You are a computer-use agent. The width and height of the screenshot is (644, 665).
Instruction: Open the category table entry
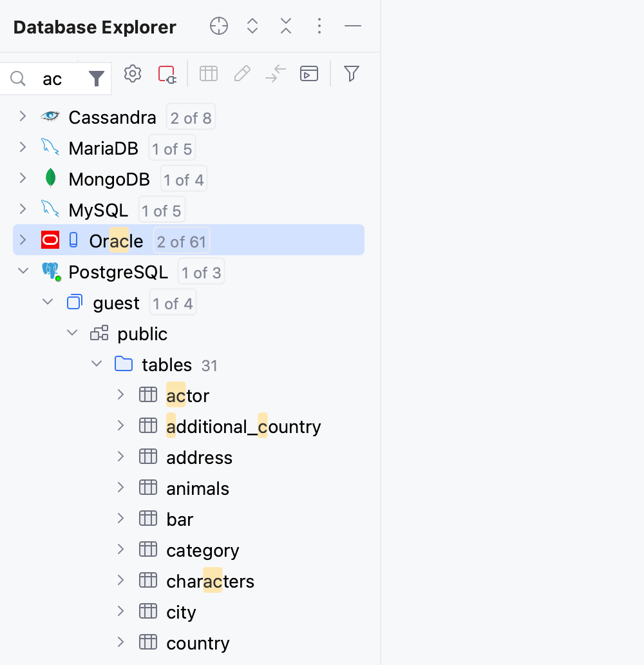pyautogui.click(x=203, y=550)
